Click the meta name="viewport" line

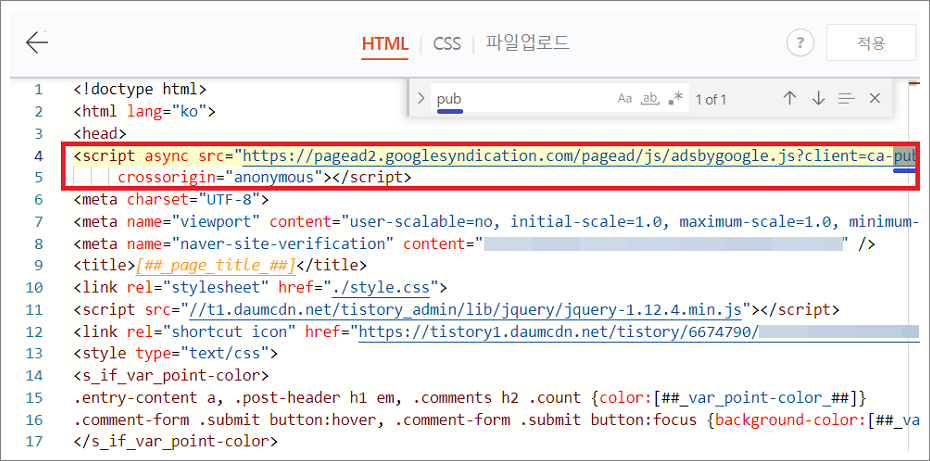[x=496, y=222]
